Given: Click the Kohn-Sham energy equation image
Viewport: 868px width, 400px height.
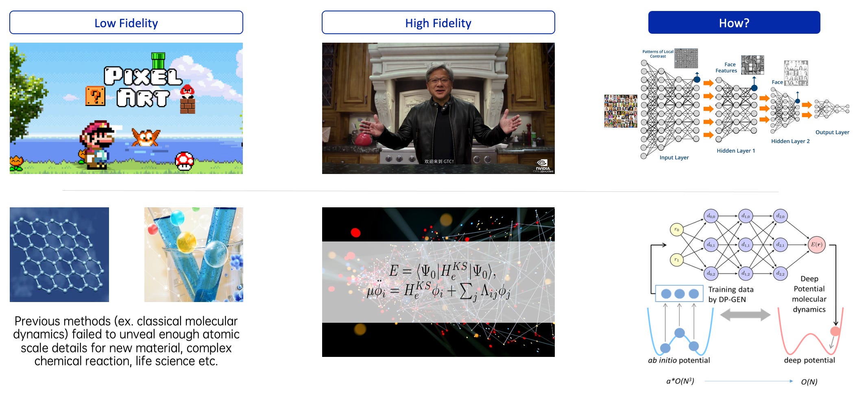Looking at the screenshot, I should point(438,282).
